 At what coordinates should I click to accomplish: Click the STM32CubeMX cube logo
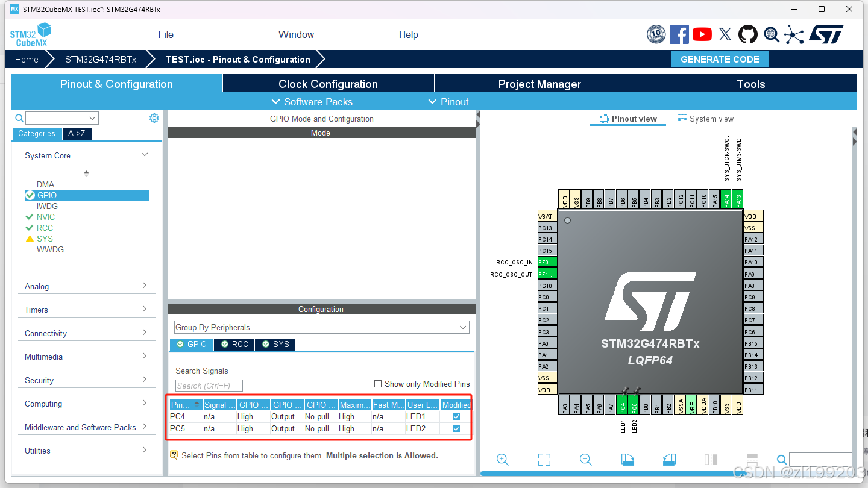(x=31, y=34)
